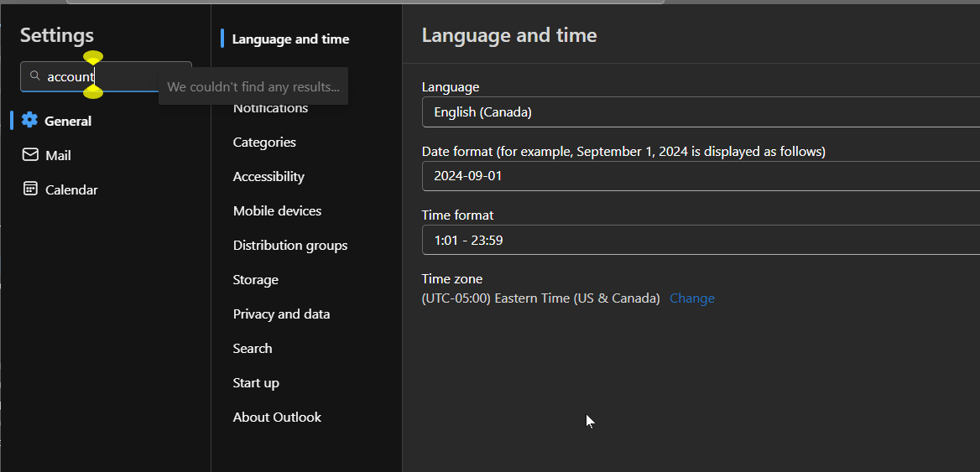
Task: Select Mobile devices option
Action: click(277, 211)
